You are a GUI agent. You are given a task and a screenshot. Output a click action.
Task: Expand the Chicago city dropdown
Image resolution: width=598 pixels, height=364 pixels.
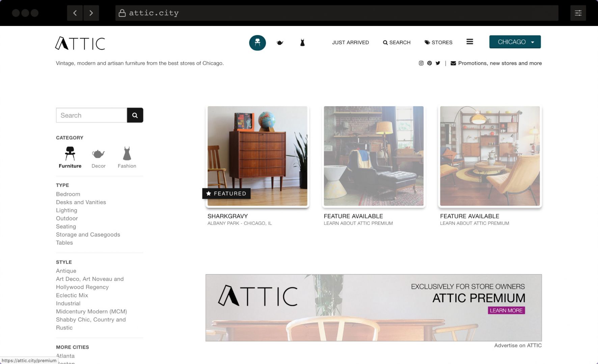tap(515, 42)
